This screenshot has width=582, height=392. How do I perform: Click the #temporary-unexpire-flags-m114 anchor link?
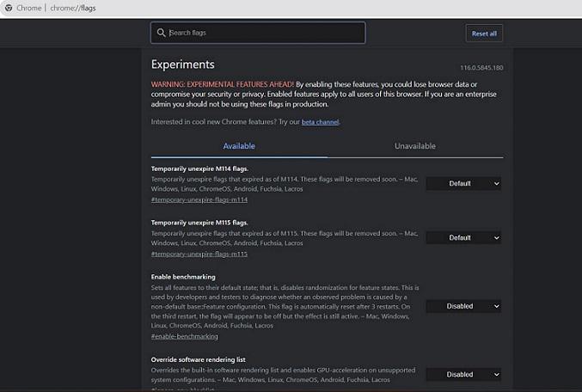(x=199, y=199)
